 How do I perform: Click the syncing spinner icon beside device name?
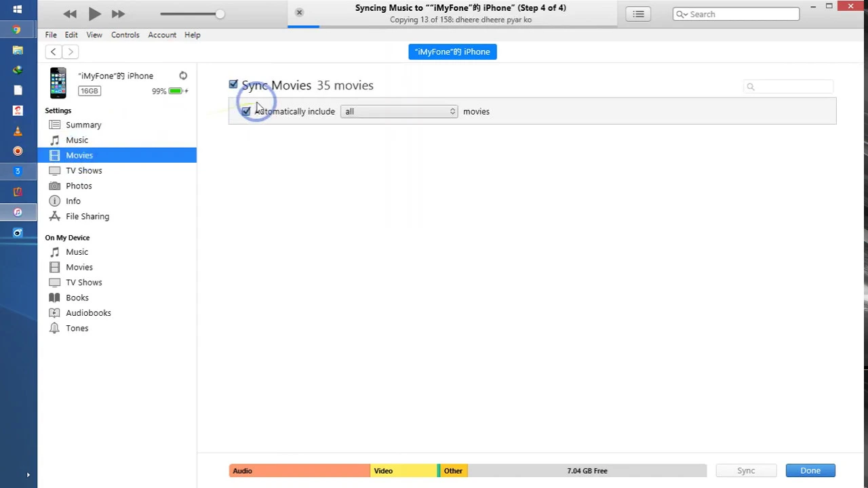click(183, 76)
